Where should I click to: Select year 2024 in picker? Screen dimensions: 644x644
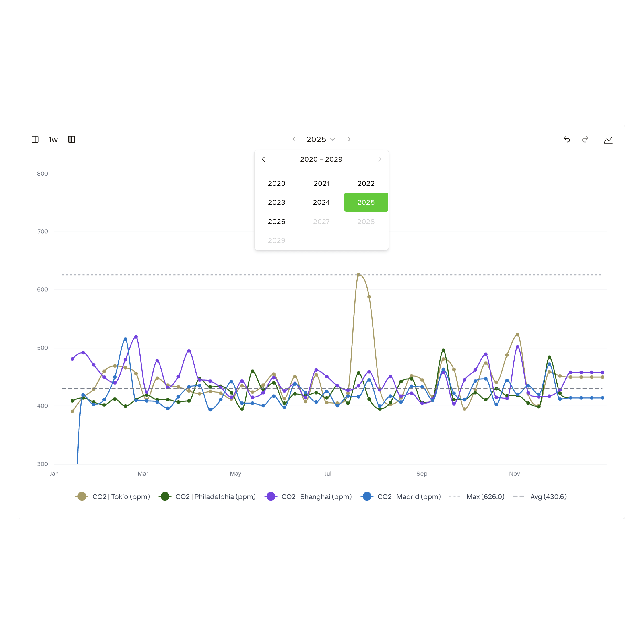321,202
